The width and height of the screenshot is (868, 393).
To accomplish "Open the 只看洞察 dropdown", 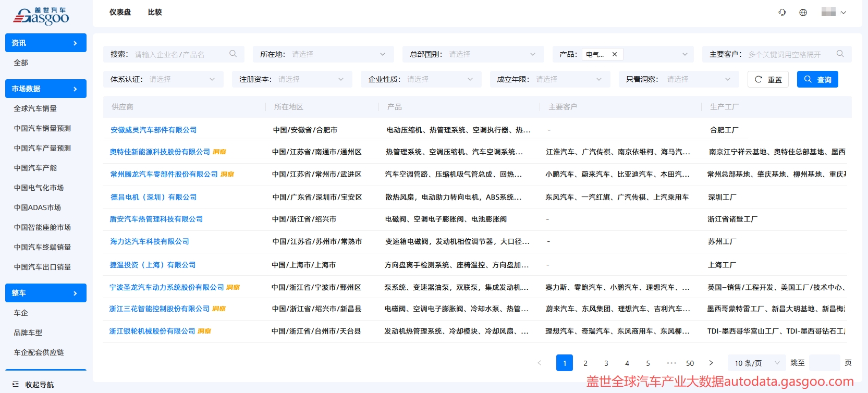I will pos(679,79).
